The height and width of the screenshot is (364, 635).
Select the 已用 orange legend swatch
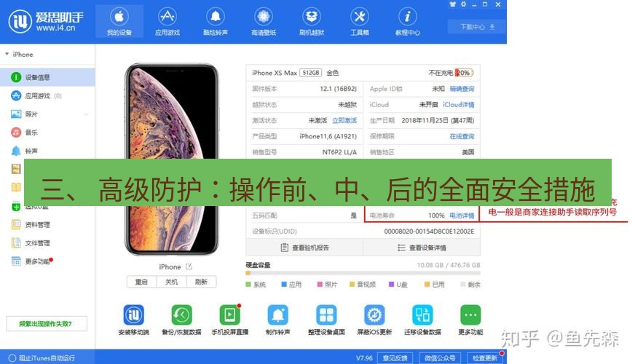tap(427, 284)
